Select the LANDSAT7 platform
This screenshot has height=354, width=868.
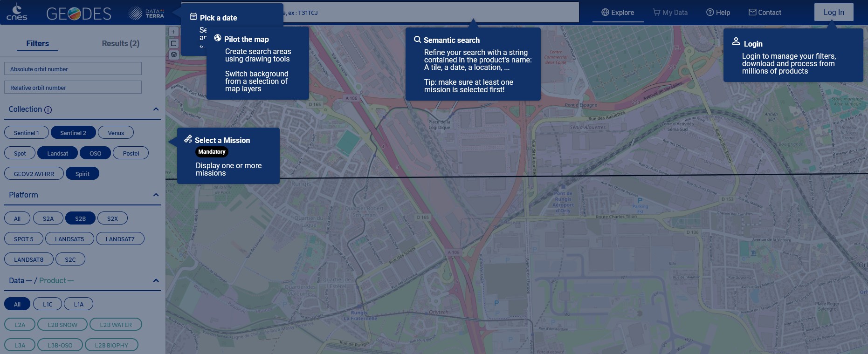(120, 239)
